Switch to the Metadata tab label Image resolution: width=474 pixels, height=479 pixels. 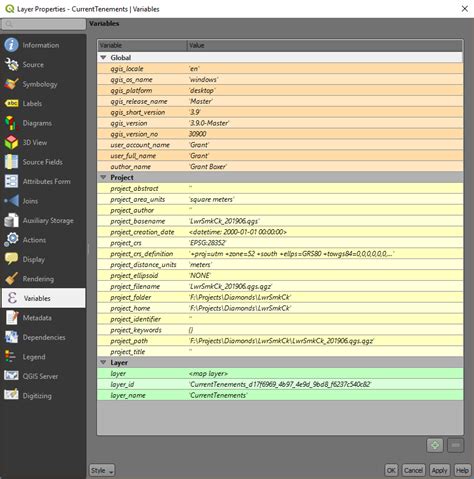tap(37, 318)
